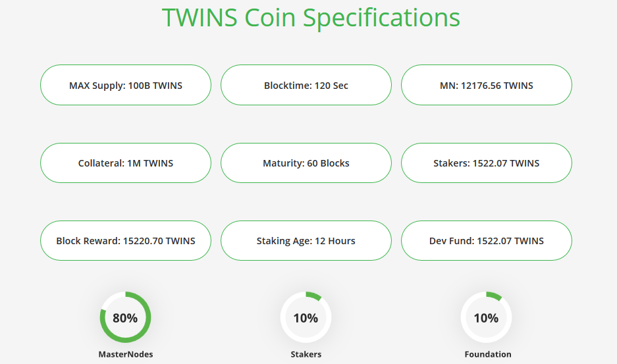Click the Stakers label under the ring

pos(306,354)
